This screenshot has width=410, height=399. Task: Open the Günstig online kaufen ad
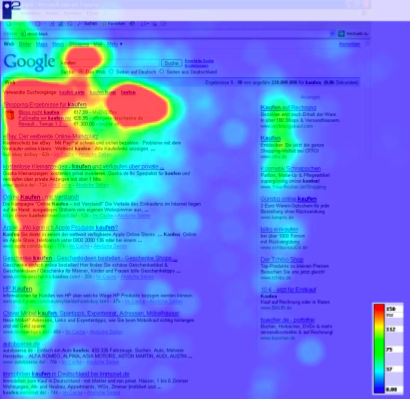click(289, 199)
